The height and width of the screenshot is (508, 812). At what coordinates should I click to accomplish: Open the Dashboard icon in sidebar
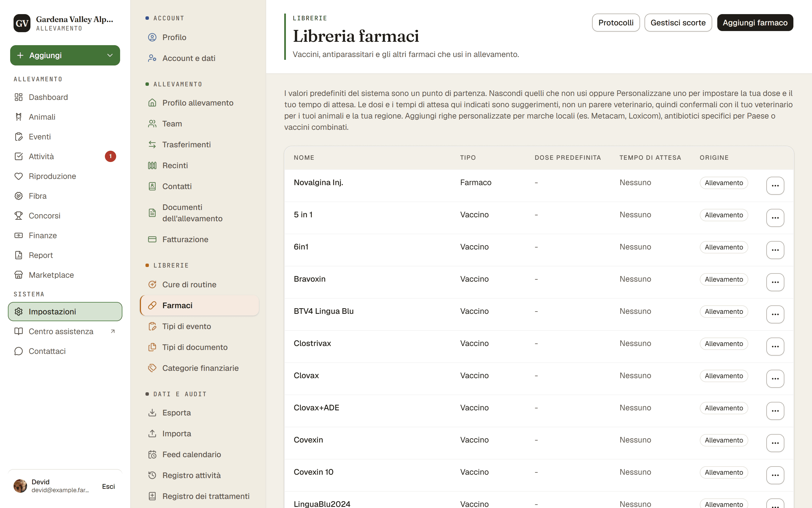coord(18,97)
